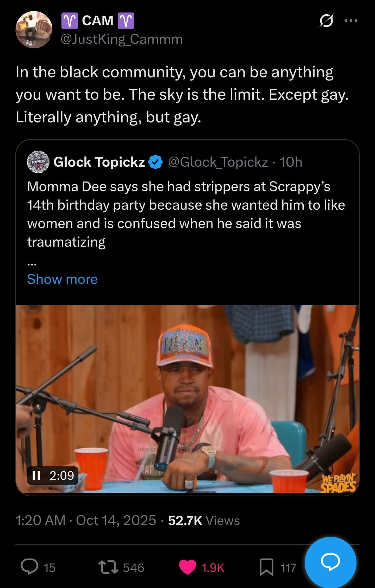Open the @JustKing_Cammm handle
Image resolution: width=375 pixels, height=588 pixels.
click(x=121, y=39)
